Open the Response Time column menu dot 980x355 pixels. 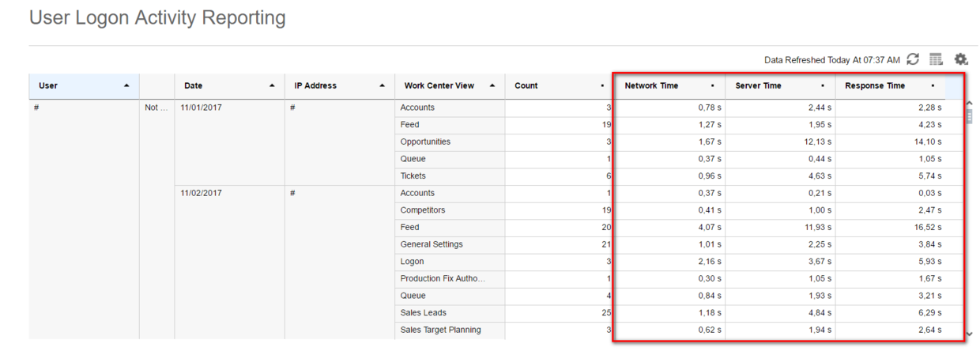(933, 85)
